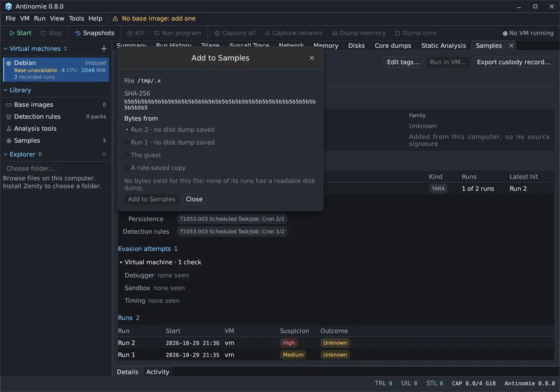Close the Add to Samples dialog X

click(312, 58)
